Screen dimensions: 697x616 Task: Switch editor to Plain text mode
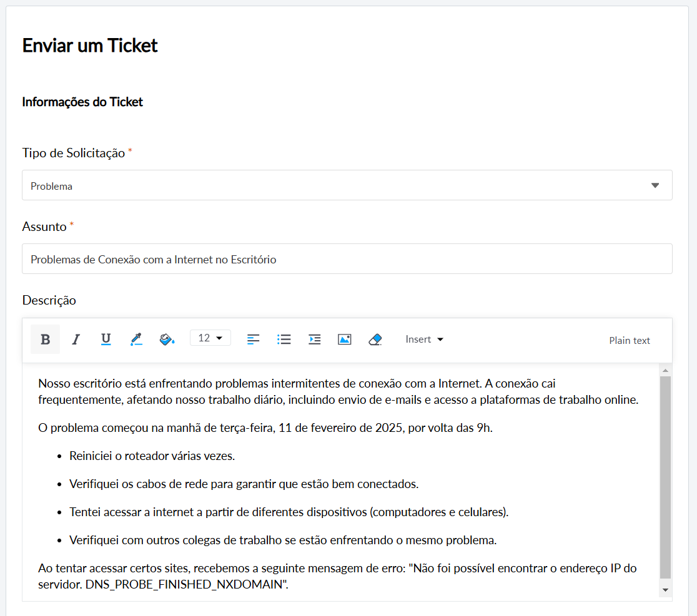(x=630, y=341)
